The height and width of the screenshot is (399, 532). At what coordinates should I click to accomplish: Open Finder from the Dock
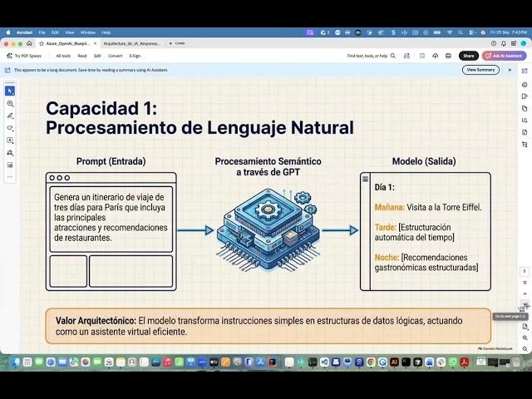point(16,362)
